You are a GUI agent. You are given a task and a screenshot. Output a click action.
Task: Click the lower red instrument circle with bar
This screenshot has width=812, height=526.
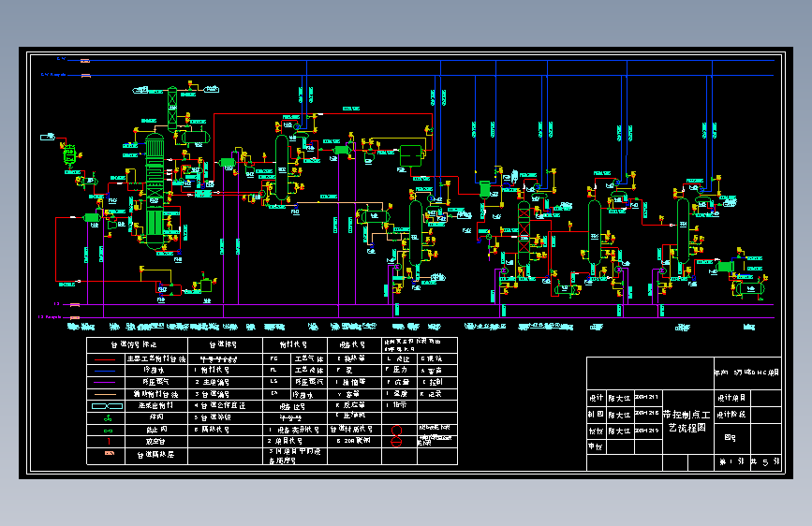[x=396, y=442]
